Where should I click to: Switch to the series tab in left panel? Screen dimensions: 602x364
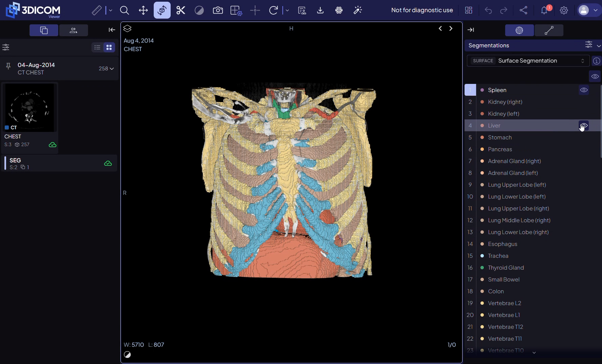click(x=44, y=30)
